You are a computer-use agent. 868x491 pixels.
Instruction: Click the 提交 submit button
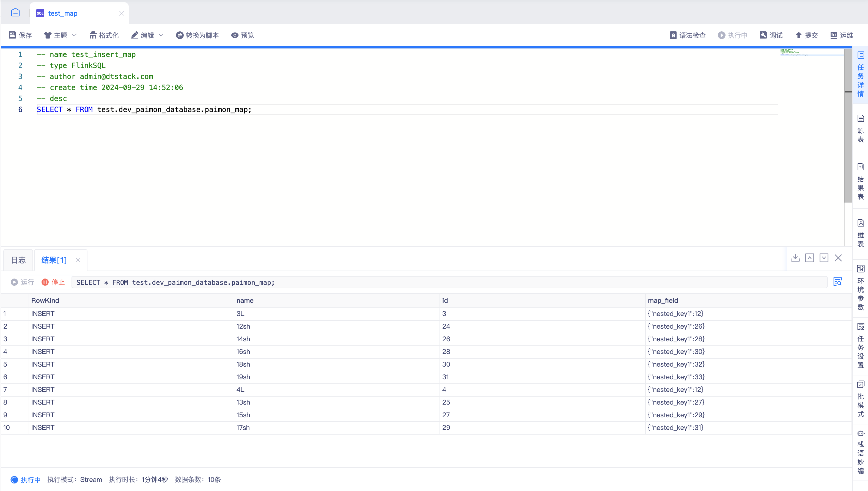(807, 35)
